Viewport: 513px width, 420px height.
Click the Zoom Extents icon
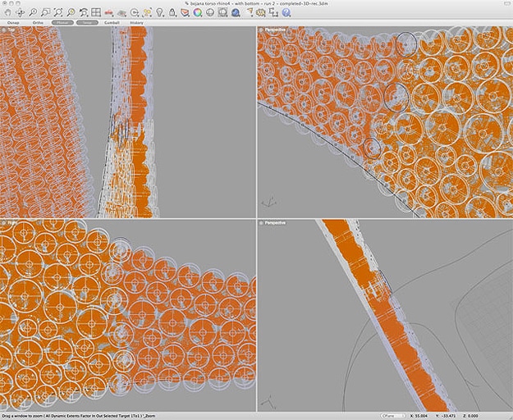(x=58, y=13)
